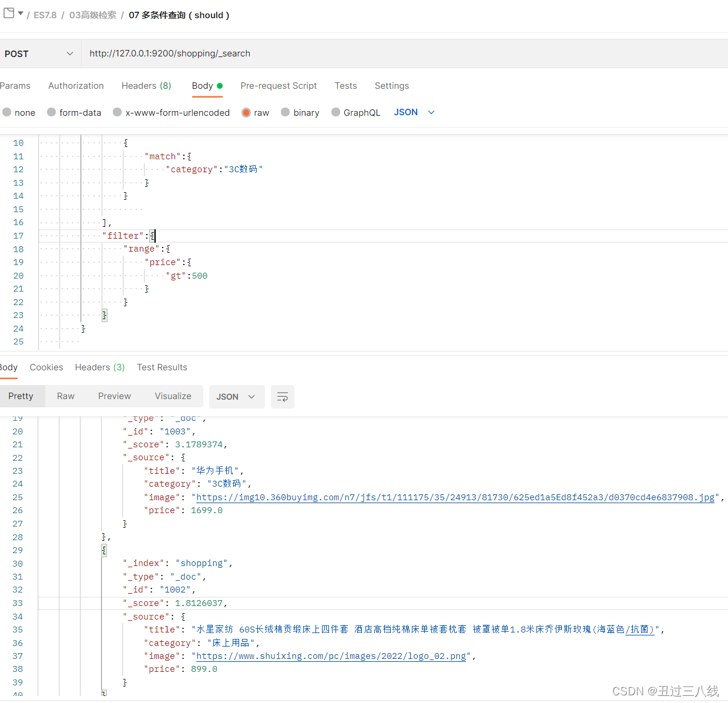728x703 pixels.
Task: Select the none body type radio
Action: point(7,112)
